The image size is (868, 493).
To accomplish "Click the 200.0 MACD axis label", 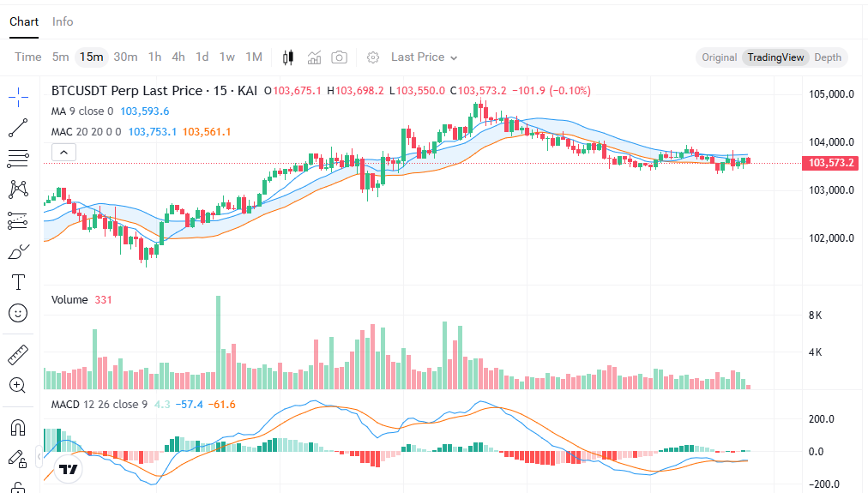I will [821, 419].
